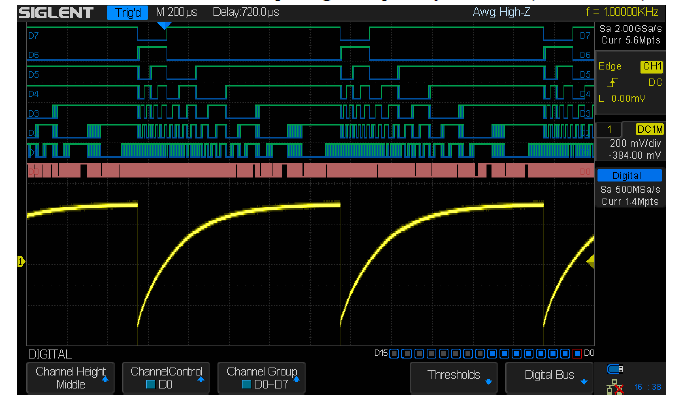Screen dimensions: 688x402
Task: Open the Channel Height Middle menu
Action: click(70, 378)
